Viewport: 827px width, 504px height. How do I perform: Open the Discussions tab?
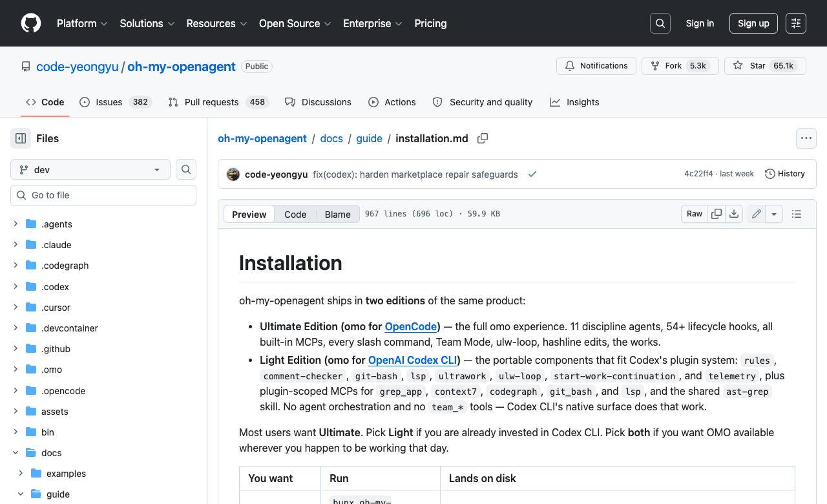pyautogui.click(x=319, y=102)
